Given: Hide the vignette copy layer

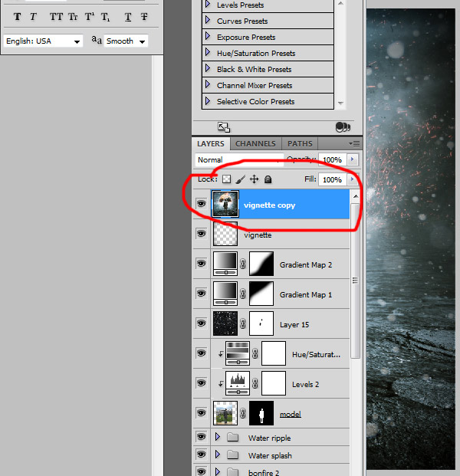Looking at the screenshot, I should [x=201, y=203].
